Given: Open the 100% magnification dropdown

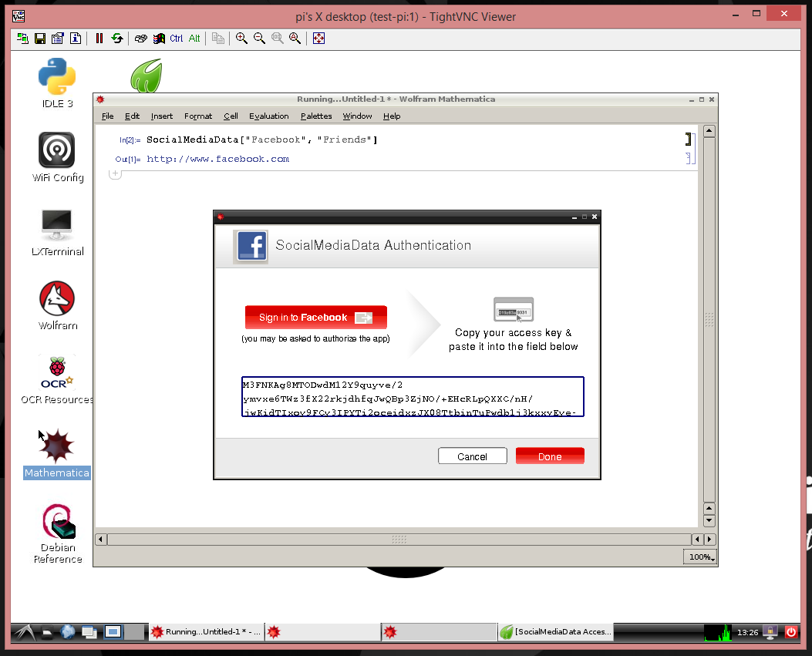Looking at the screenshot, I should [700, 557].
